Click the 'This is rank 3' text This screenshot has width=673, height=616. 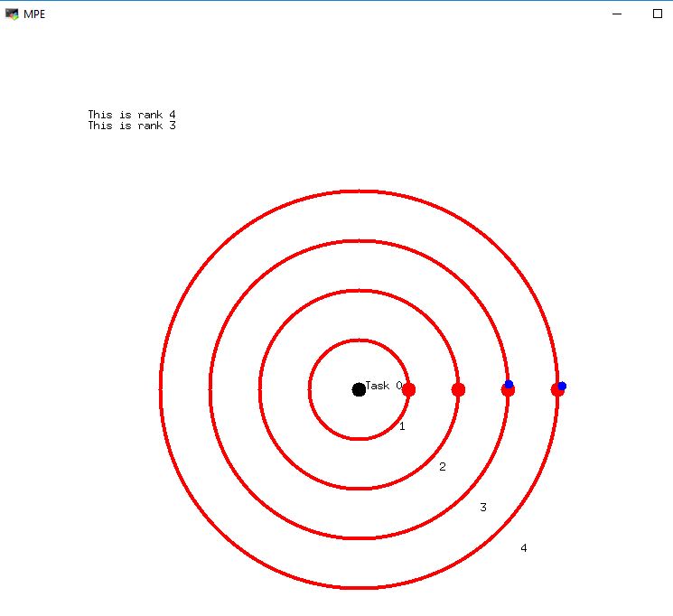pos(132,126)
